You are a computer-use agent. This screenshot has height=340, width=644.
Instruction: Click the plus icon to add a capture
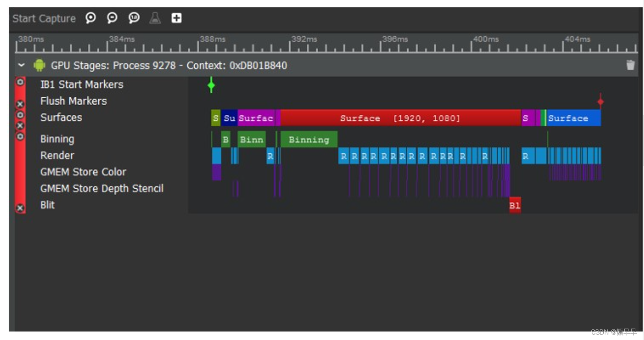pyautogui.click(x=176, y=18)
